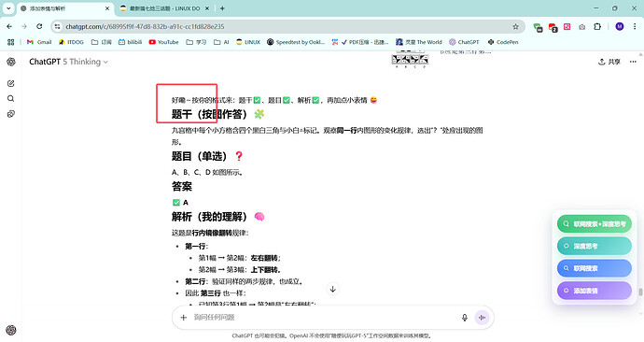Open the bilibili bookmark
The image size is (644, 342).
(x=130, y=42)
